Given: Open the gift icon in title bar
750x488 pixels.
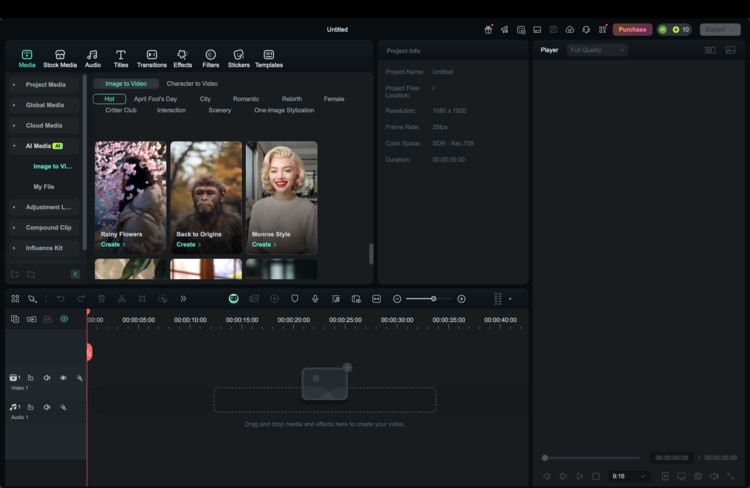Looking at the screenshot, I should click(488, 30).
